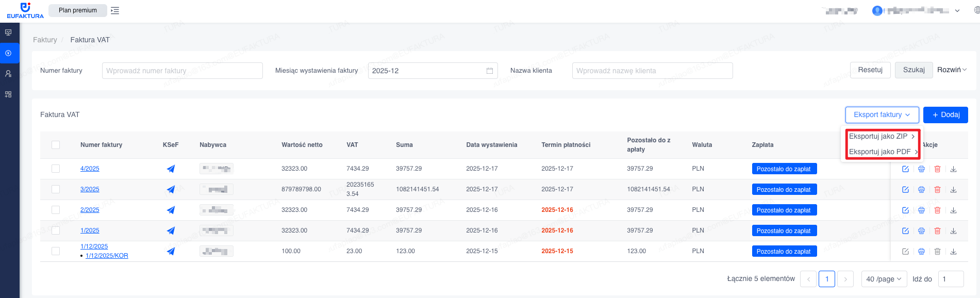
Task: Click the Idź do page number field
Action: [x=951, y=279]
